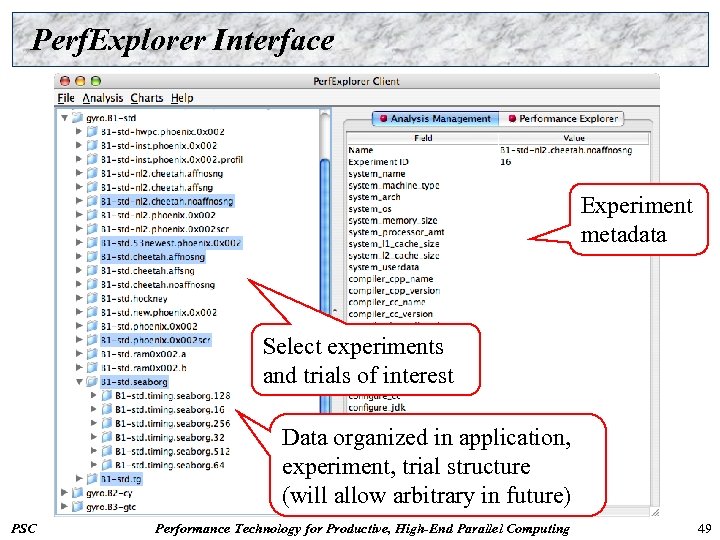This screenshot has width=720, height=540.
Task: Open the Analysis menu
Action: pos(102,98)
